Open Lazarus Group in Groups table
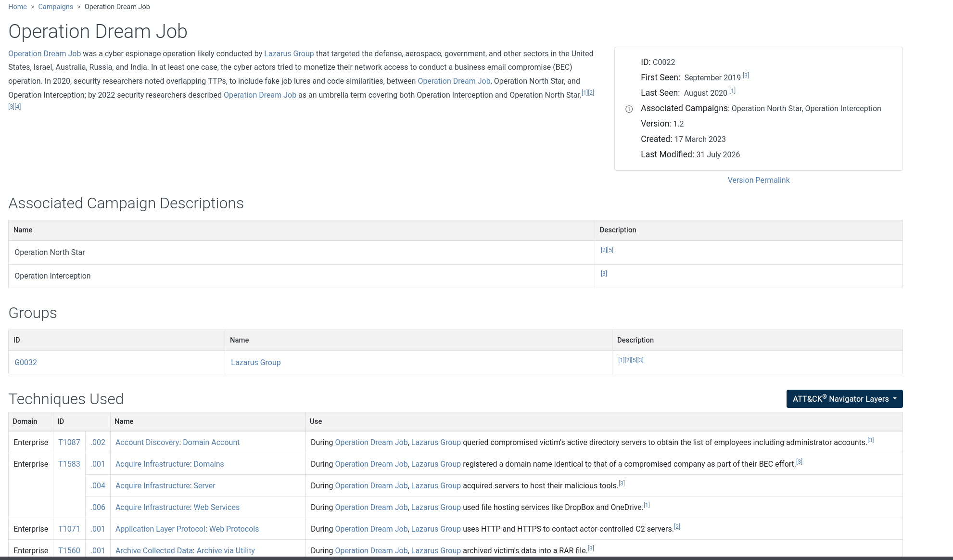 click(255, 362)
